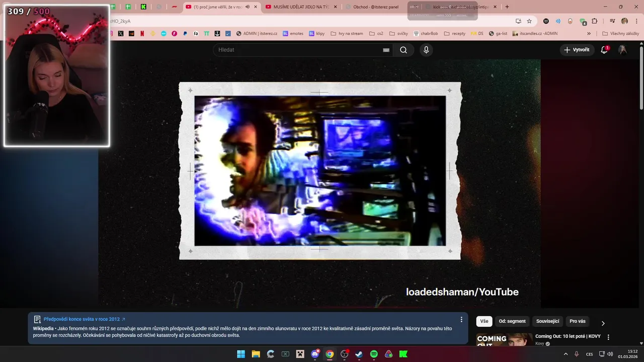Mute the playing YouTube tab audio

[247, 7]
